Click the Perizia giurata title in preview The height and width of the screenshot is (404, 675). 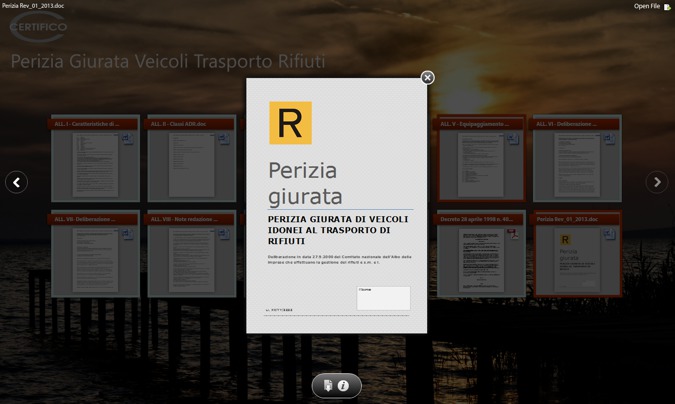click(x=305, y=182)
